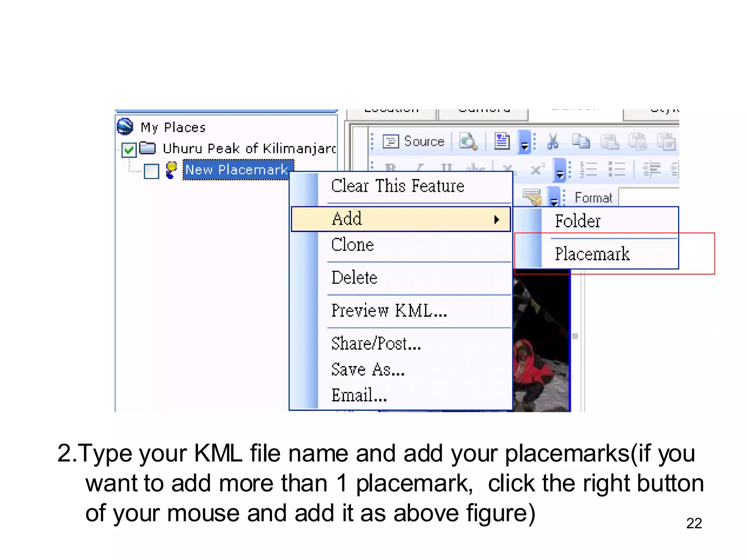Open the Add submenu
Viewport: 747px width, 560px height.
click(401, 219)
